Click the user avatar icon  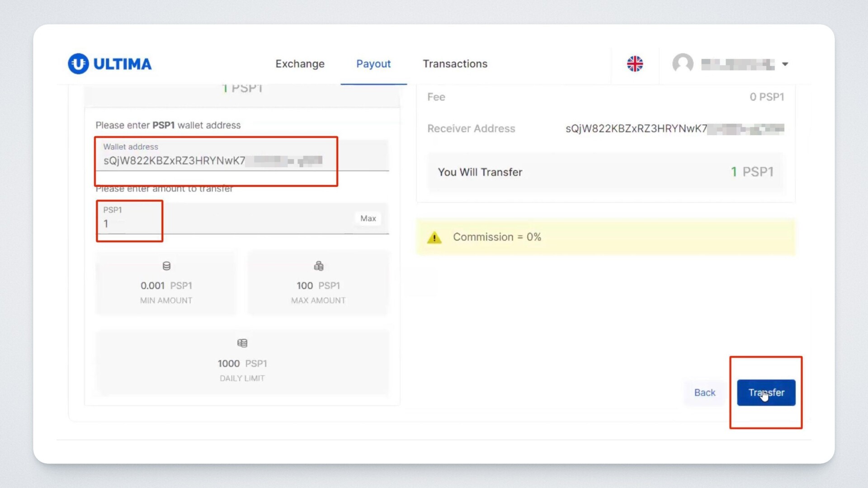coord(683,64)
